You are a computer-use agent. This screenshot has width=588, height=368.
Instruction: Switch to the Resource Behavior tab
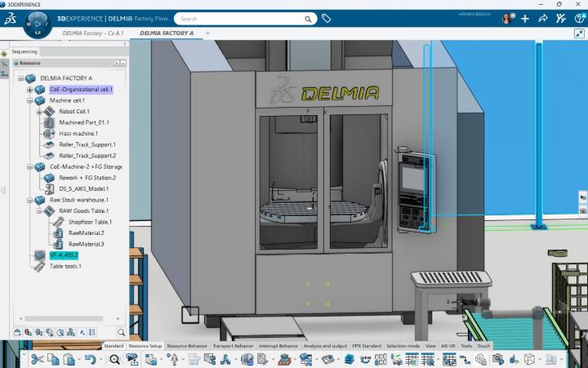click(187, 346)
